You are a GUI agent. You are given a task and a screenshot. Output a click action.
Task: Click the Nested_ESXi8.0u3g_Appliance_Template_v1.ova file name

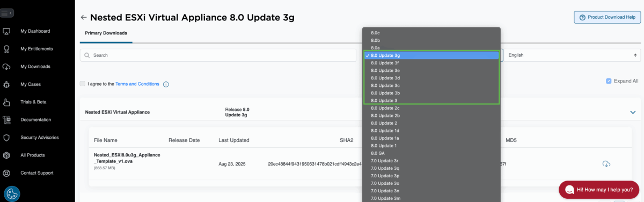(x=127, y=158)
